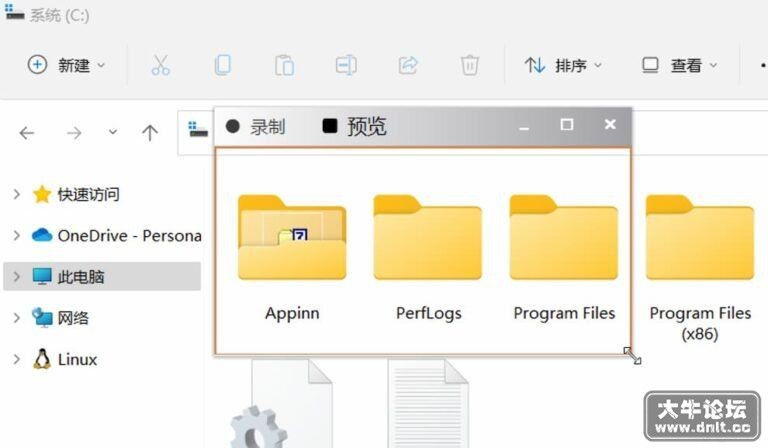The image size is (768, 448).
Task: Click the Rename icon in toolbar
Action: (x=346, y=65)
